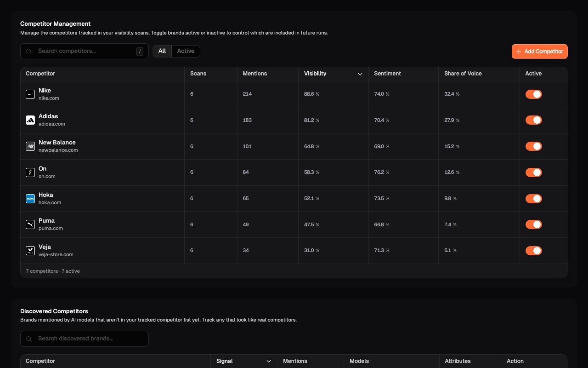Click the New Balance logo icon

click(30, 146)
